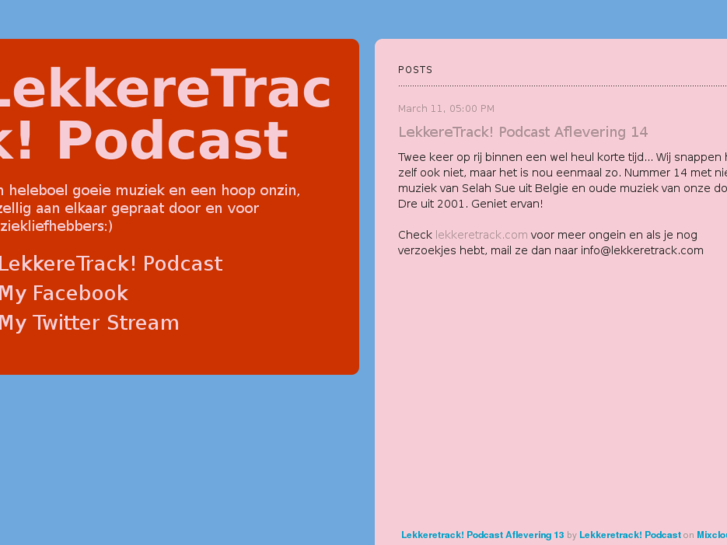This screenshot has width=727, height=545.
Task: Open post title LekkereTrack! Podcast Aflevering 14
Action: pos(523,132)
